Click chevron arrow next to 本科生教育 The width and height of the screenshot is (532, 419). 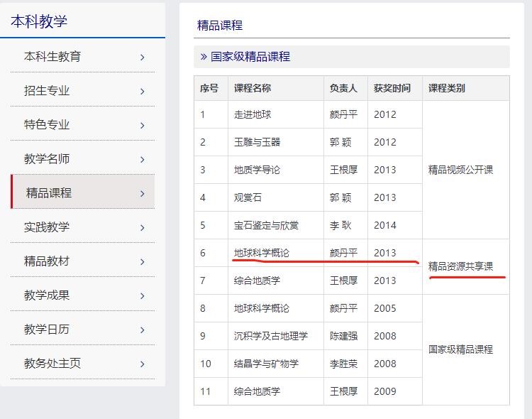coord(143,57)
